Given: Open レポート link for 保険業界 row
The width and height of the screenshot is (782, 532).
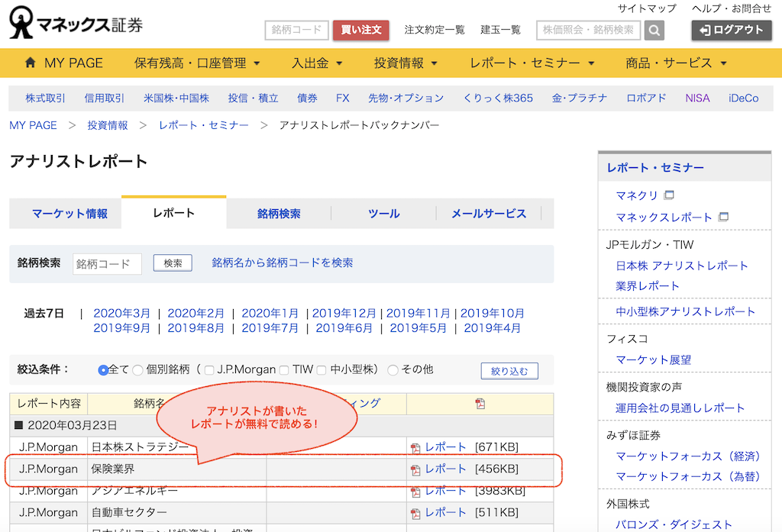Looking at the screenshot, I should click(x=445, y=469).
